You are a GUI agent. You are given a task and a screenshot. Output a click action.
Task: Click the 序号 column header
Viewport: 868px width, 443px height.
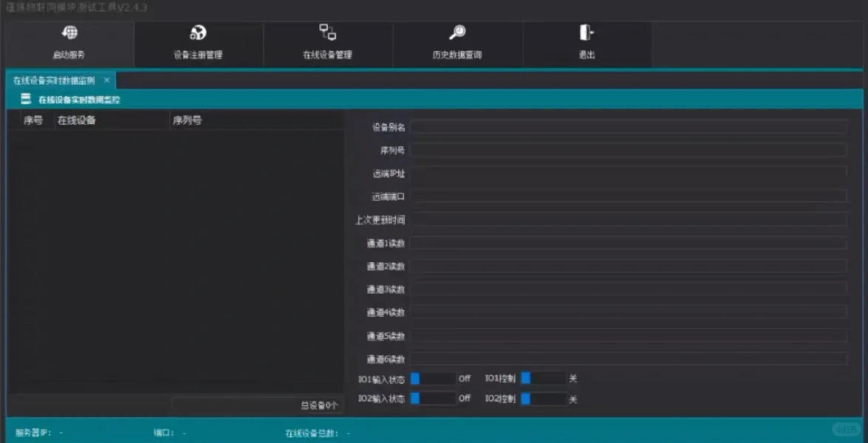[x=33, y=120]
